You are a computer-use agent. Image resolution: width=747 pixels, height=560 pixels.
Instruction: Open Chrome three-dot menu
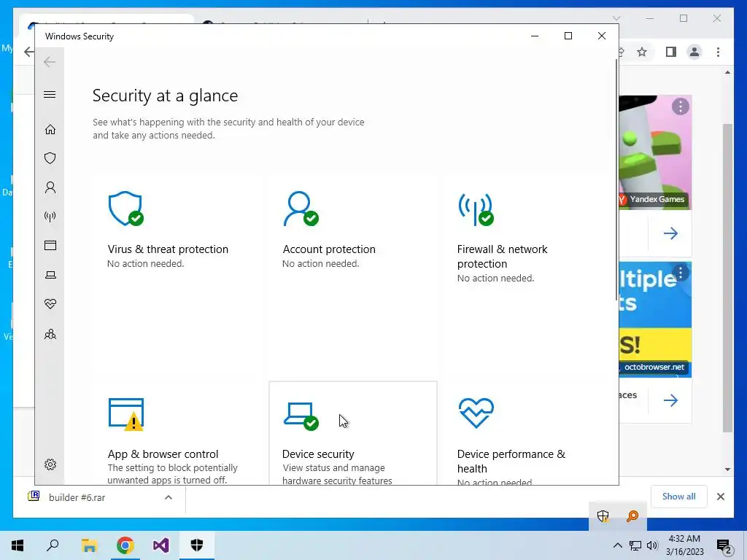tap(718, 52)
